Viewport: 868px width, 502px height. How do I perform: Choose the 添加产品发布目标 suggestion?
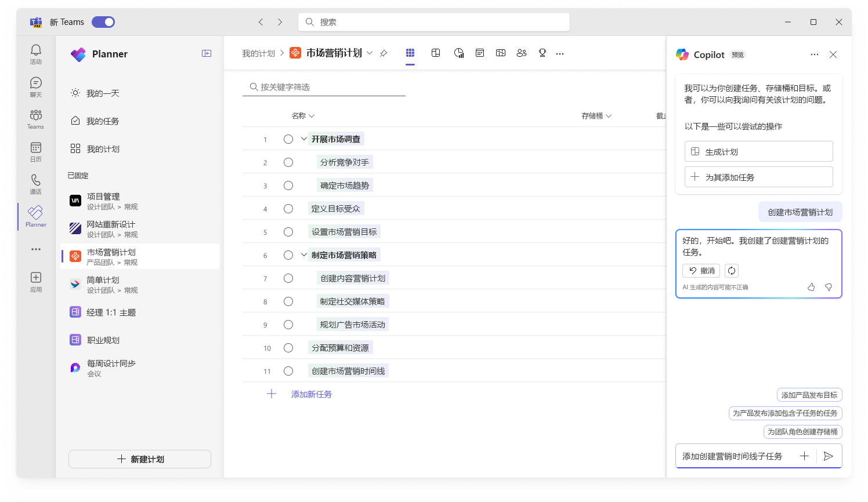pyautogui.click(x=809, y=395)
